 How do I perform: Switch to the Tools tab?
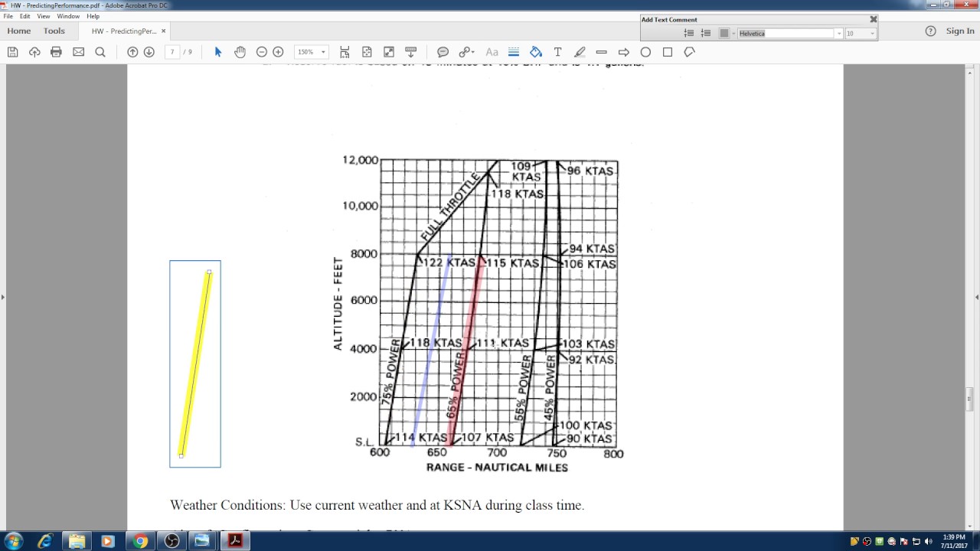click(x=54, y=31)
